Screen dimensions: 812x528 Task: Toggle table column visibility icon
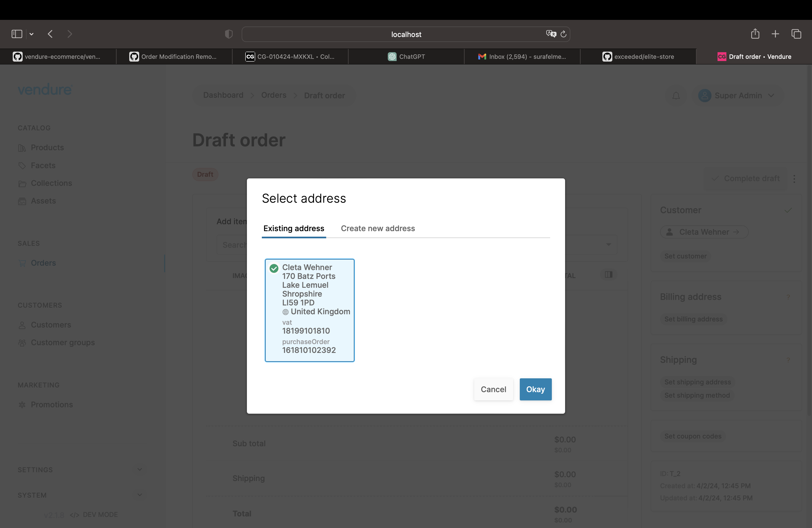coord(608,275)
